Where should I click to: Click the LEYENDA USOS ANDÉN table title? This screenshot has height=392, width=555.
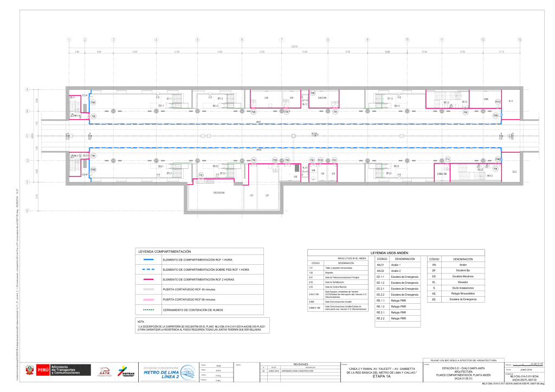coord(389,253)
